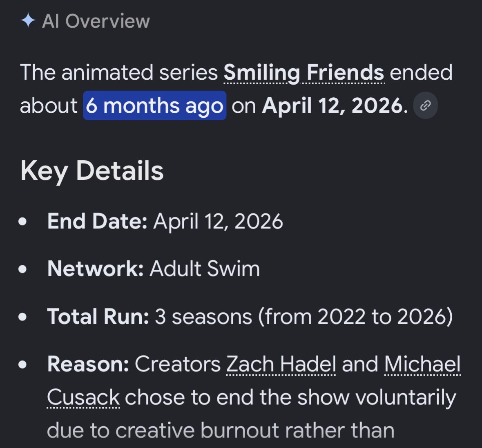Click the 3 seasons run text
Screen dimensions: 482x448
pyautogui.click(x=203, y=317)
